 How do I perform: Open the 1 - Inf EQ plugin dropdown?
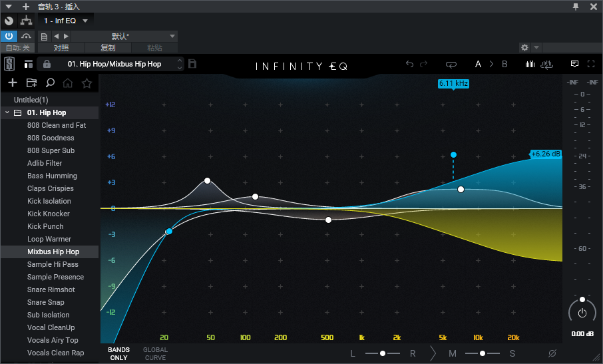(66, 21)
